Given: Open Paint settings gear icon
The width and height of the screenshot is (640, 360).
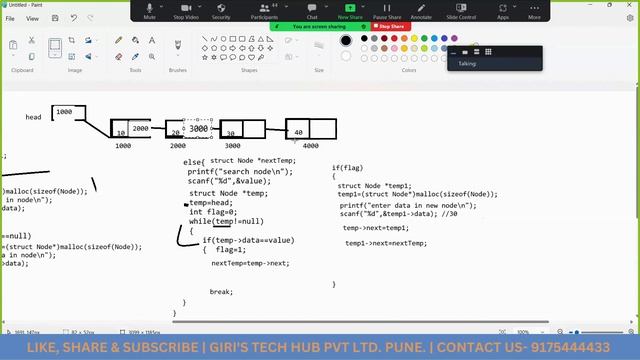Looking at the screenshot, I should pos(630,18).
